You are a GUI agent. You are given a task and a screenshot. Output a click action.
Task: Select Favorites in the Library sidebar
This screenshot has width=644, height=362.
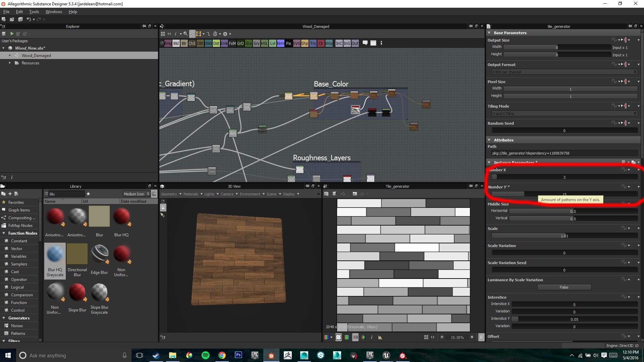[16, 202]
